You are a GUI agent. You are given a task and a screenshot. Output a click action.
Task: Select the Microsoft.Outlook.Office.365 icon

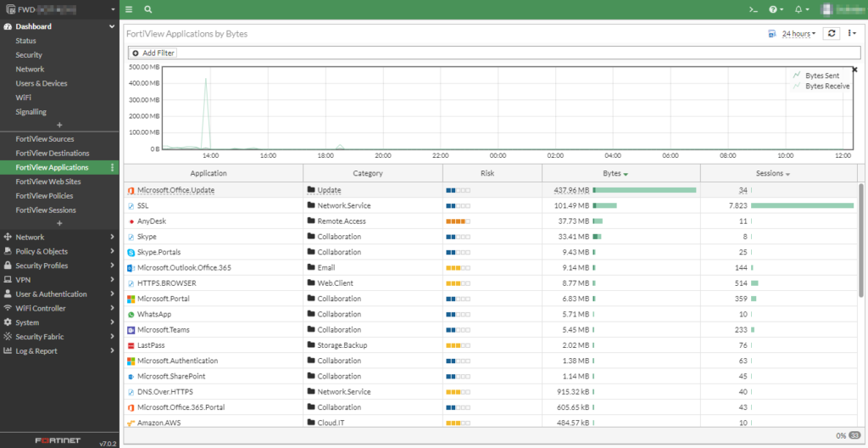[131, 268]
